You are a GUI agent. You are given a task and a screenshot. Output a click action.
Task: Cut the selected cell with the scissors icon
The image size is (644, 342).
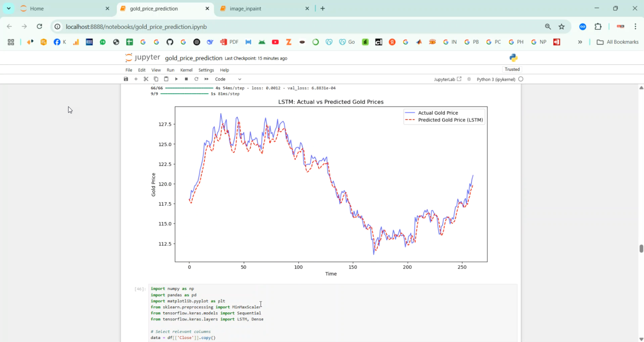point(146,79)
